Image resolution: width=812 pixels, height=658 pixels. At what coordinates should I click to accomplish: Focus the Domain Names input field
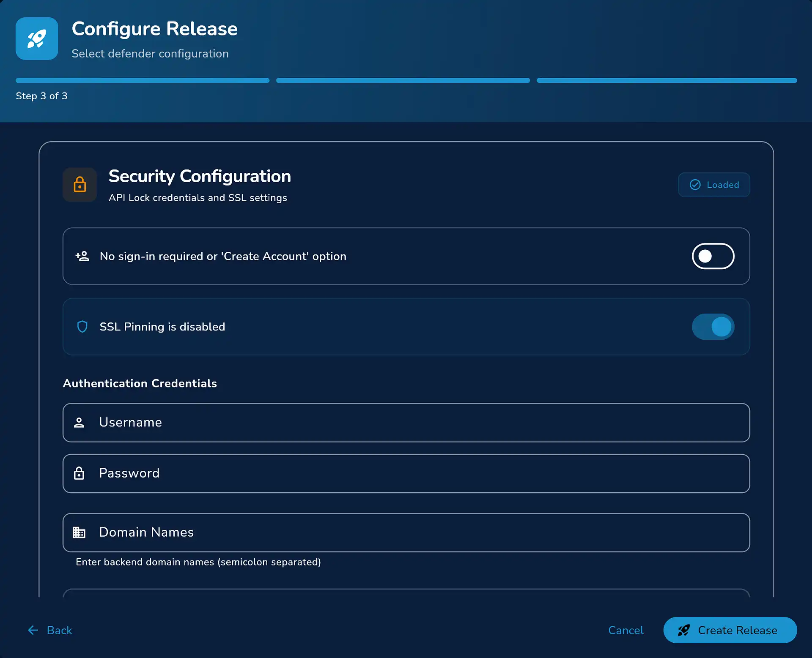point(406,532)
